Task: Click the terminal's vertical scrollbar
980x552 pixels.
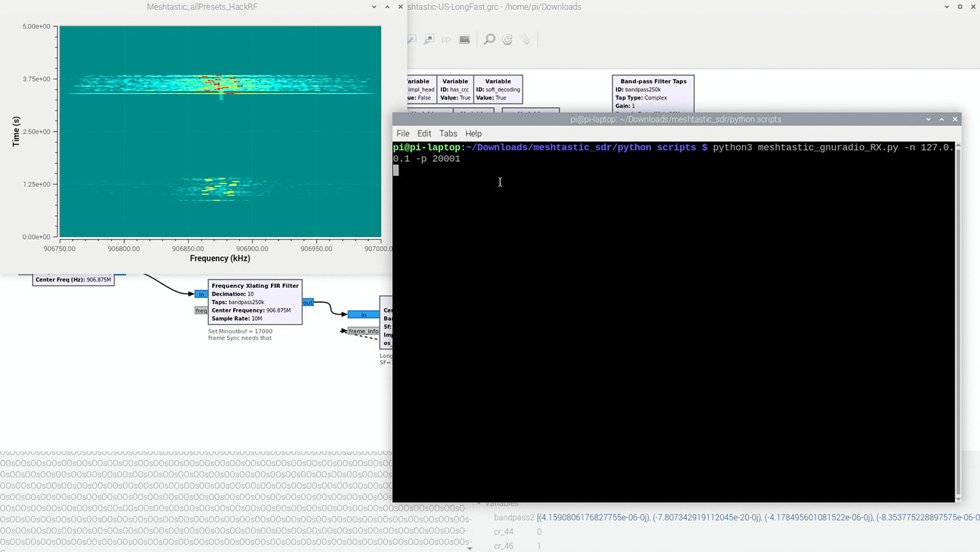Action: tap(958, 321)
